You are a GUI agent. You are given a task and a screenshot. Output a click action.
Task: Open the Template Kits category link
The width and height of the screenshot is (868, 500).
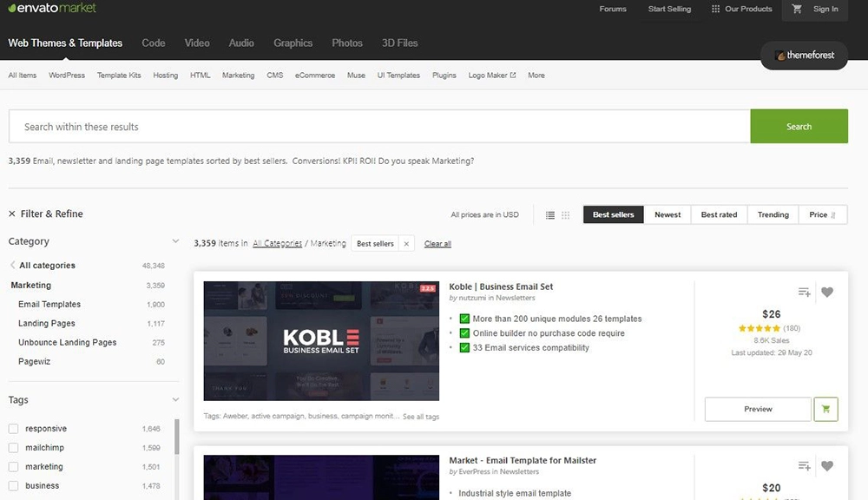pyautogui.click(x=119, y=76)
